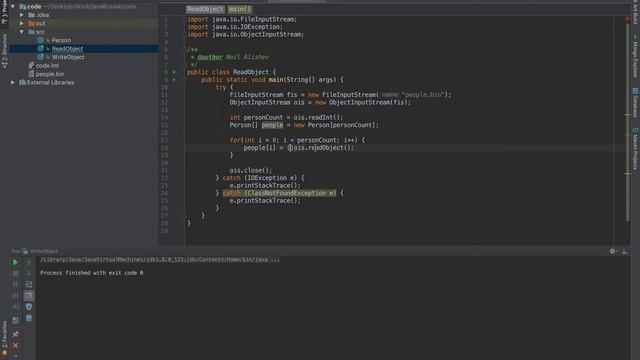Click the Favorites star icon on left strip
Viewport: 640px width, 360px height.
click(x=4, y=353)
